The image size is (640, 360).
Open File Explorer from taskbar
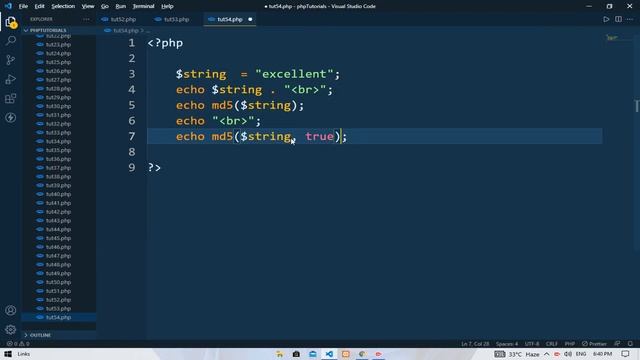pos(280,354)
